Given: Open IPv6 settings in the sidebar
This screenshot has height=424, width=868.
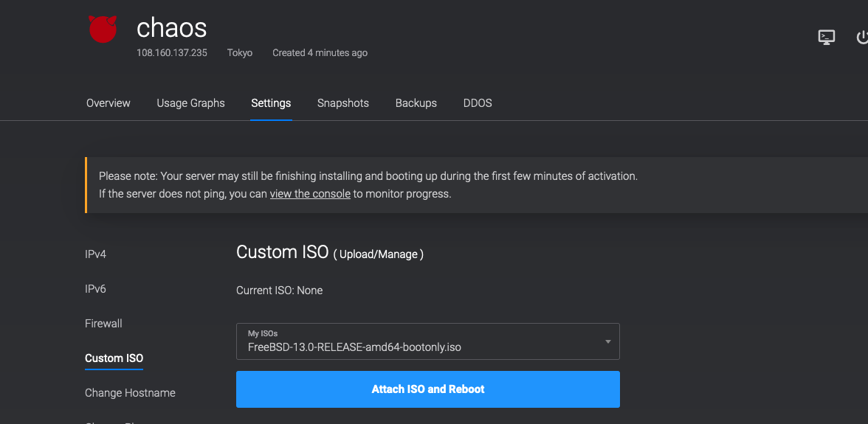Looking at the screenshot, I should point(95,289).
